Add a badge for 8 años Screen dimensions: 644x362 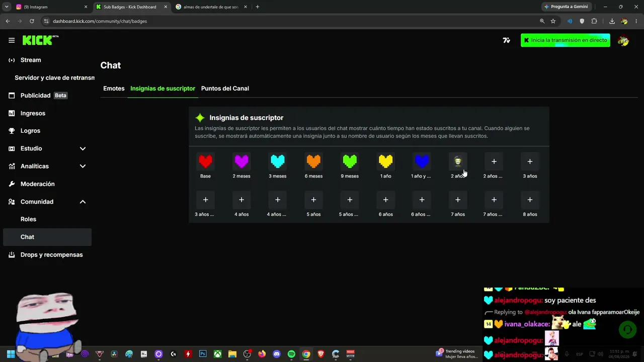[530, 200]
